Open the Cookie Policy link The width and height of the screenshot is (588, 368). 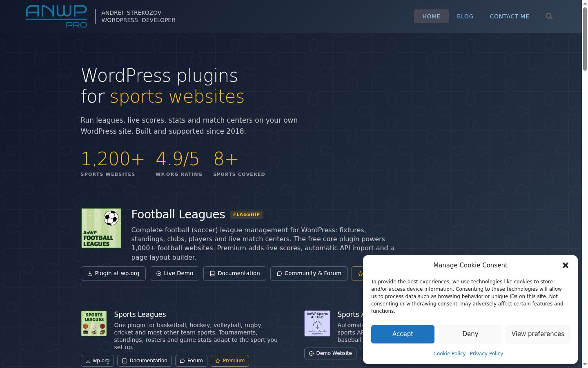450,354
